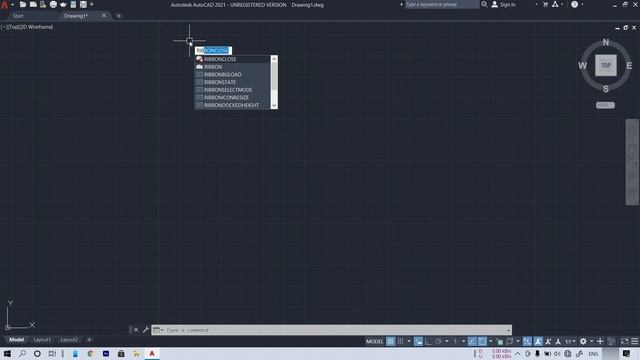Click the AutoCAD icon in Windows taskbar
Viewport: 640px width, 360px height.
click(152, 353)
